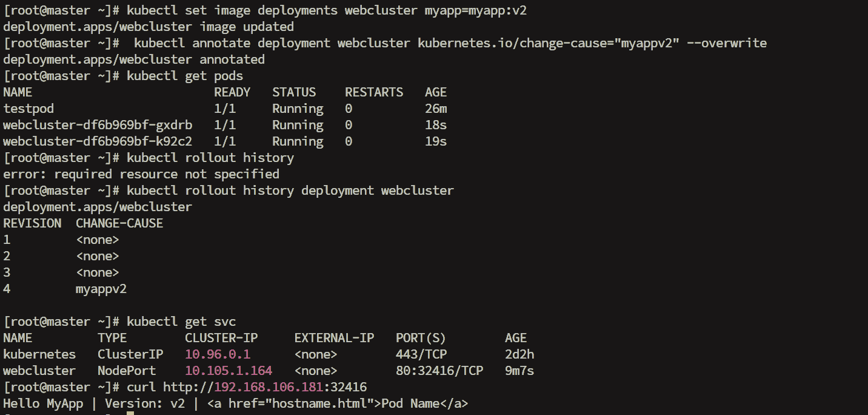This screenshot has width=868, height=415.
Task: Click the 'myappv2' change-cause entry
Action: (101, 289)
